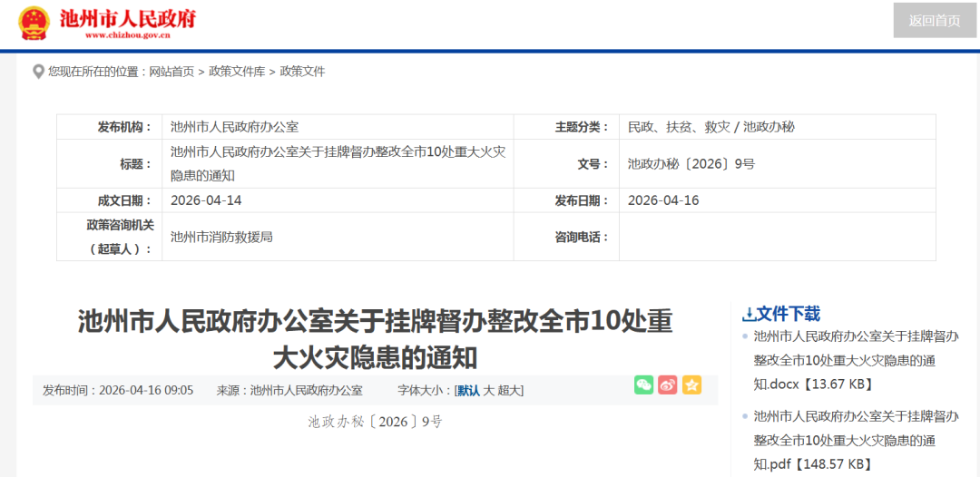
Task: Set font size to 超大
Action: [x=509, y=391]
